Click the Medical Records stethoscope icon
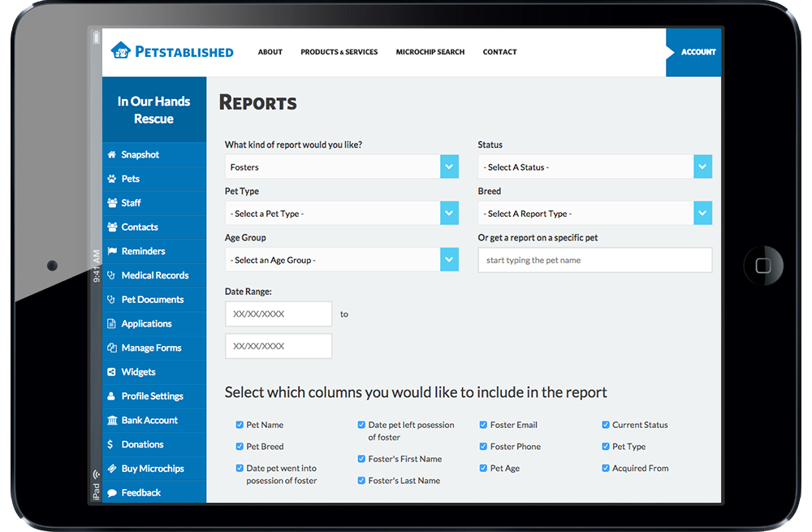This screenshot has width=812, height=532. (111, 275)
